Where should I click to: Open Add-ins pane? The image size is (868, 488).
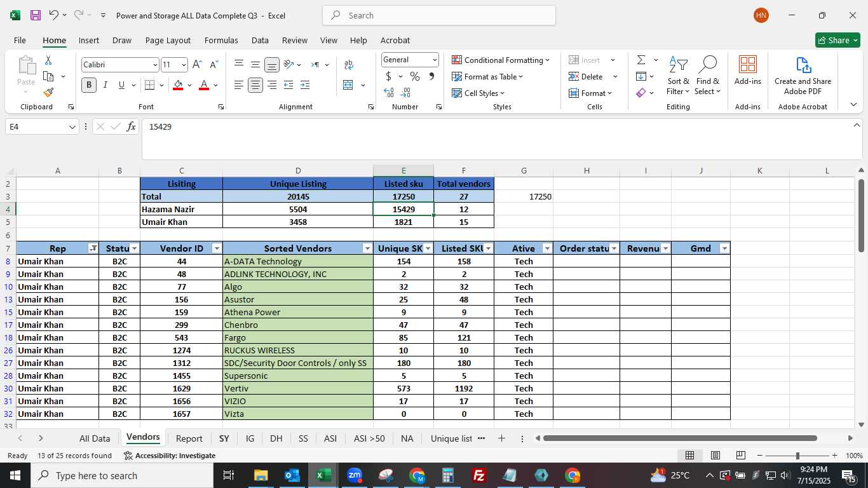(748, 70)
